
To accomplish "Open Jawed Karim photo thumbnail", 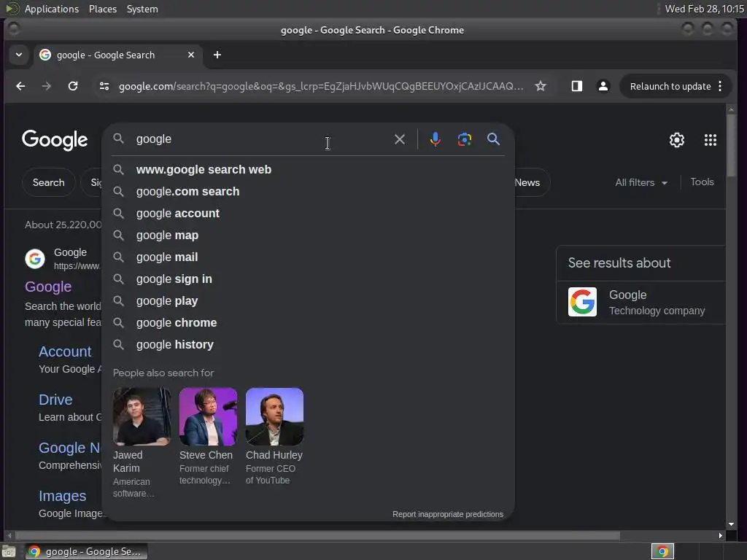I will point(142,416).
